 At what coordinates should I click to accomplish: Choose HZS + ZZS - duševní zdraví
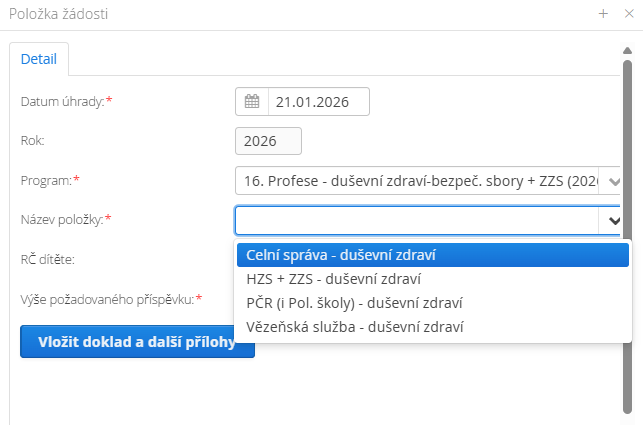(333, 279)
